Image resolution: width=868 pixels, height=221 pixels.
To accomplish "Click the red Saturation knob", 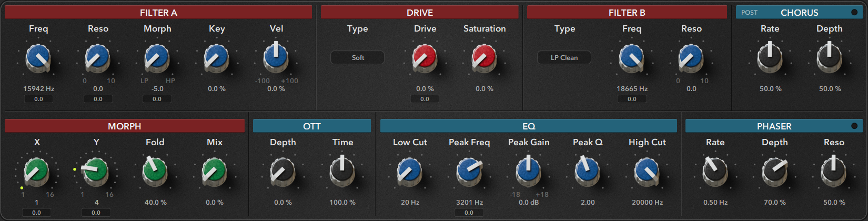I will [485, 58].
